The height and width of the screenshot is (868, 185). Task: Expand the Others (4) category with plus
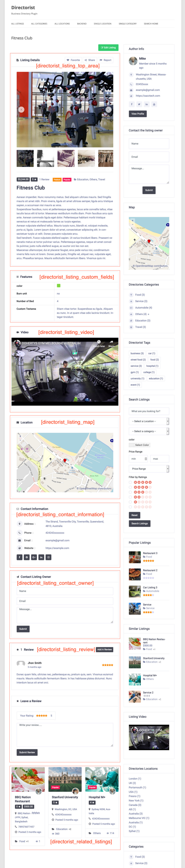click(149, 314)
